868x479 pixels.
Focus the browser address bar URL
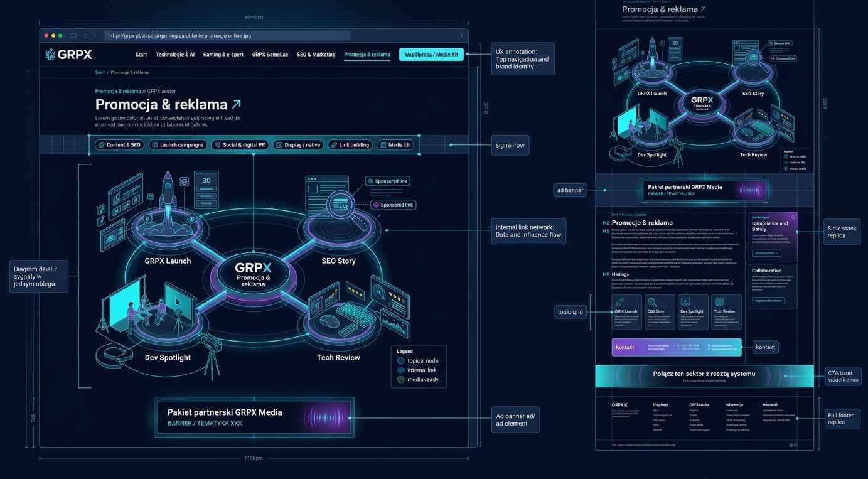pos(227,36)
